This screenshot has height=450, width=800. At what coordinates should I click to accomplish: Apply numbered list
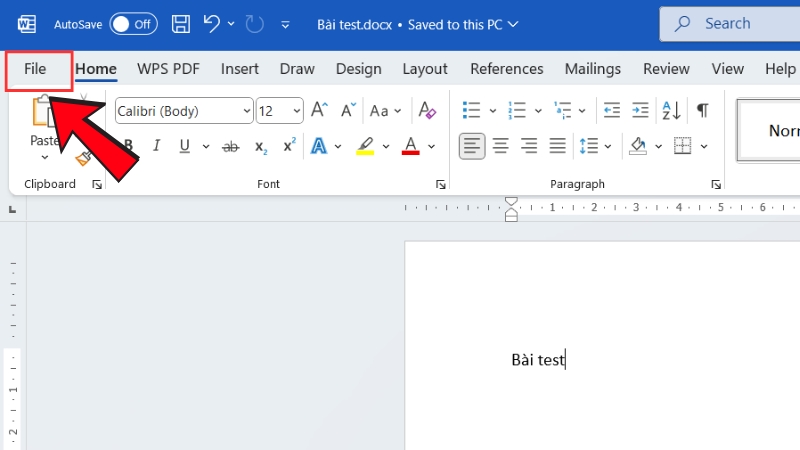pyautogui.click(x=517, y=110)
